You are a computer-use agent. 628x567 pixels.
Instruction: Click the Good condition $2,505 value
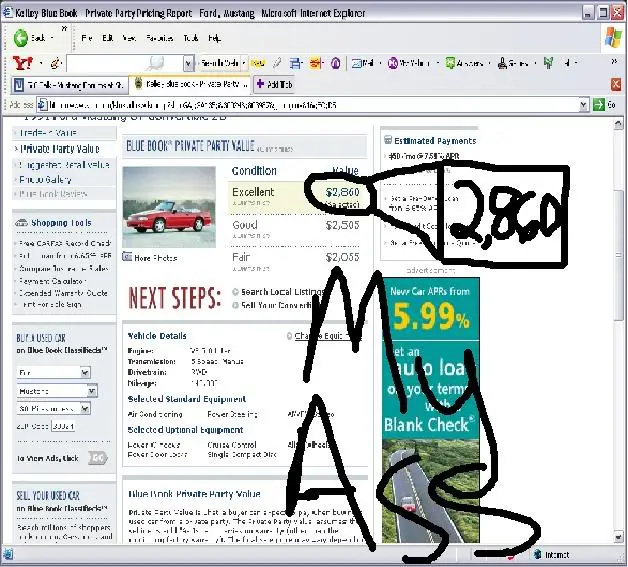pos(342,225)
